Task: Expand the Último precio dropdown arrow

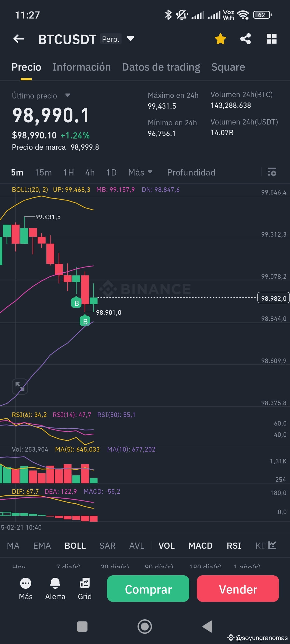Action: 68,95
